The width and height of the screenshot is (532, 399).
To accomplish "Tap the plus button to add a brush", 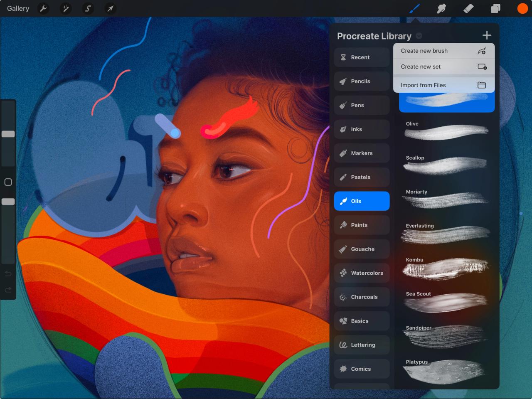I will pyautogui.click(x=487, y=35).
